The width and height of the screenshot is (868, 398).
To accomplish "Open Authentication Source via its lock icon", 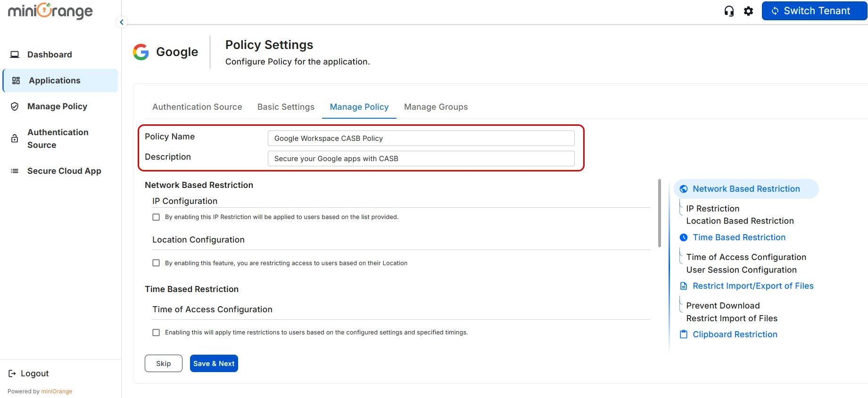I will [x=14, y=138].
